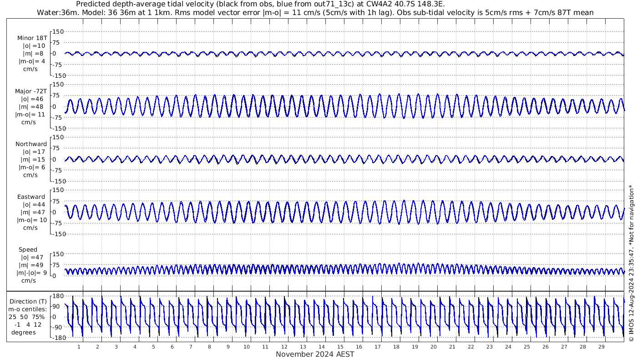Image resolution: width=637 pixels, height=364 pixels.
Task: Select the '|m| =49' value in the Speed panel
Action: click(33, 265)
